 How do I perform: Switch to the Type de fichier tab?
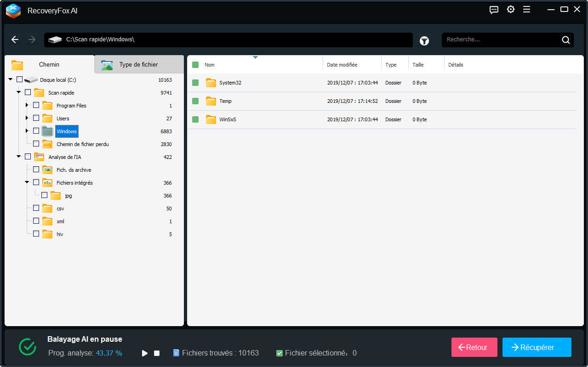[x=138, y=64]
